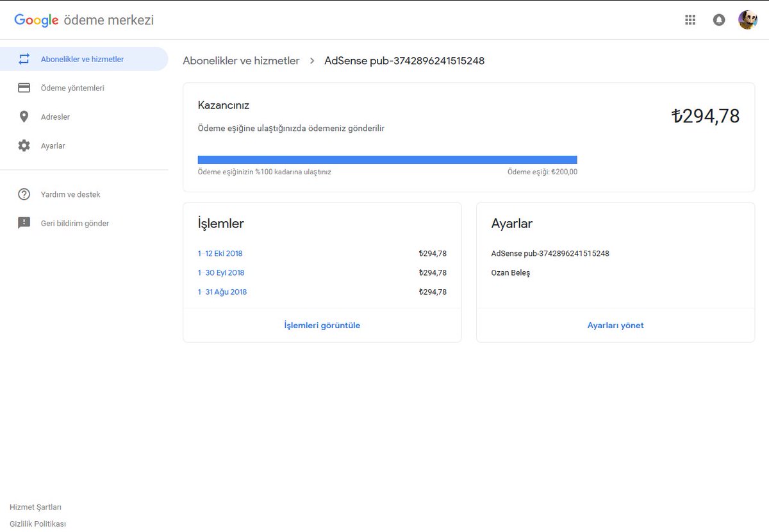This screenshot has height=532, width=769.
Task: Open the 1-12 Eki 2018 transaction
Action: [x=220, y=253]
